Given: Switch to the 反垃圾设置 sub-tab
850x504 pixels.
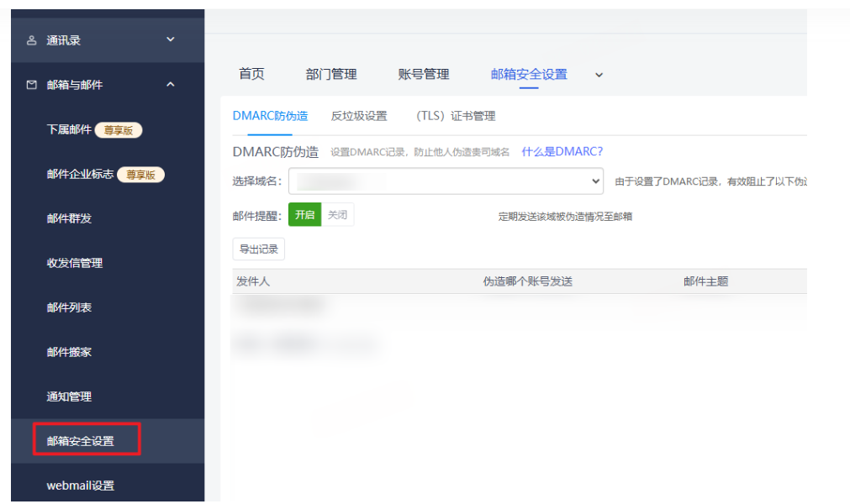Looking at the screenshot, I should click(357, 116).
